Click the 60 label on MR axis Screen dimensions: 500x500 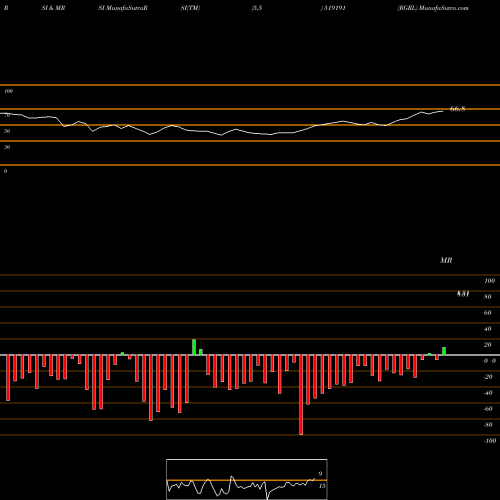pyautogui.click(x=488, y=313)
